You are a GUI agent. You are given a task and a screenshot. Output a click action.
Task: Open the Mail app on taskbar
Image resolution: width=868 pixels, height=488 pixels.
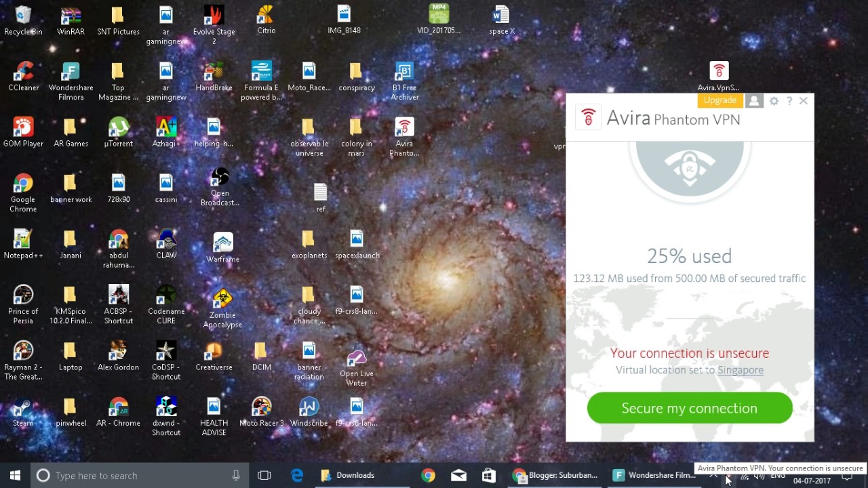click(x=458, y=475)
